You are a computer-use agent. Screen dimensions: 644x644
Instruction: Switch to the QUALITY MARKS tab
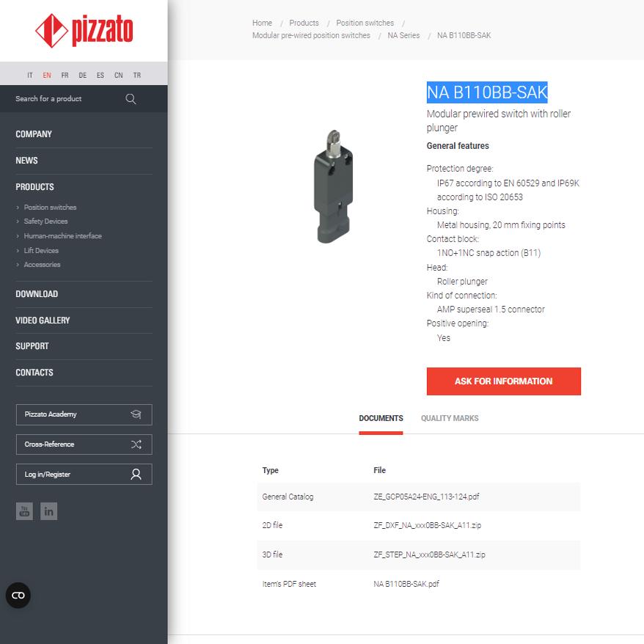450,419
